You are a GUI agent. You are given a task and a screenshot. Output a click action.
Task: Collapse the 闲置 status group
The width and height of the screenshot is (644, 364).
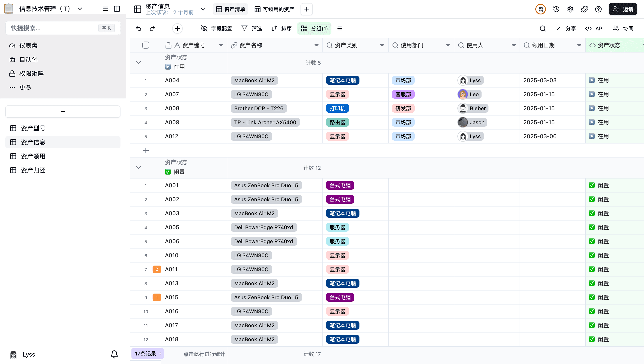point(138,168)
